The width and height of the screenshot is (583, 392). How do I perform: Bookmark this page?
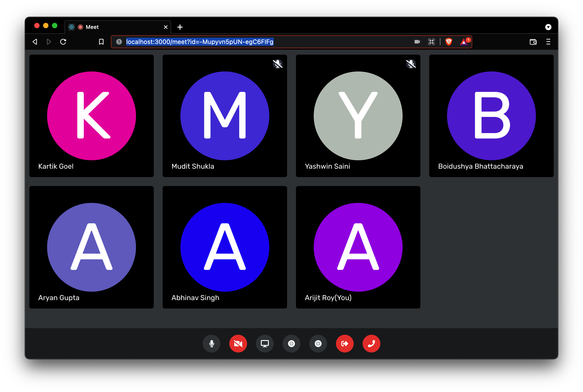[101, 42]
